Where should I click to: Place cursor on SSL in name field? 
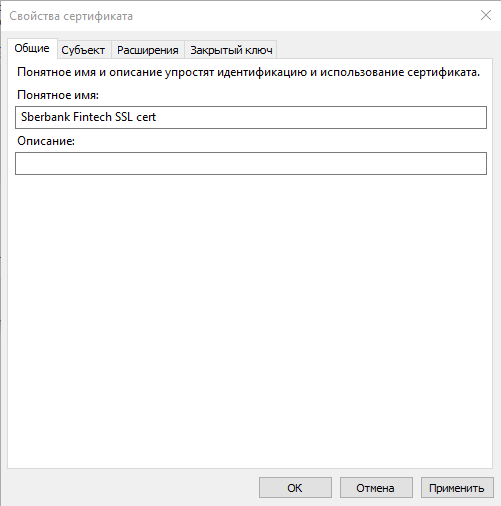(124, 117)
